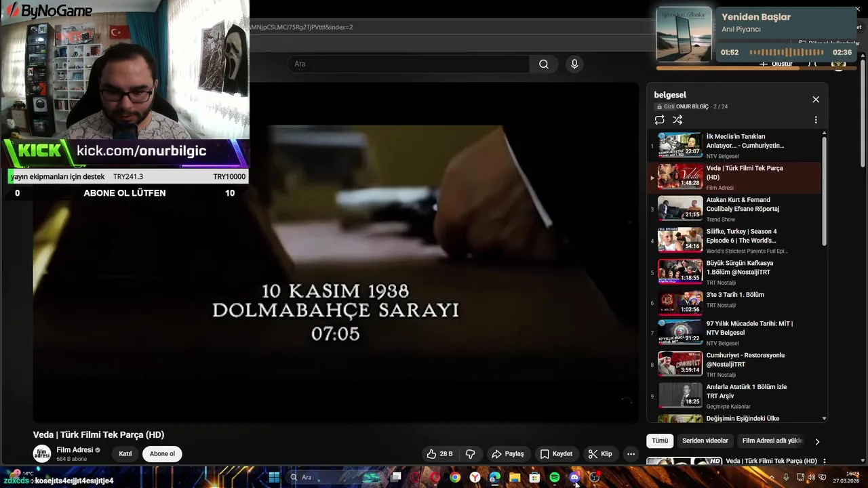The image size is (868, 488).
Task: Like the video with thumbs up
Action: (x=439, y=454)
